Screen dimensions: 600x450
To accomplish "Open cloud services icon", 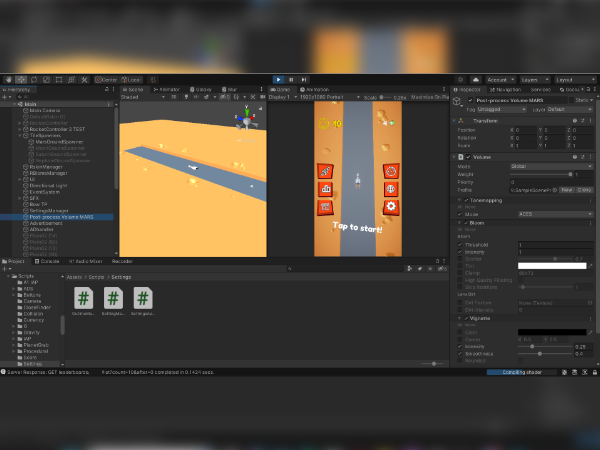I will tap(476, 80).
